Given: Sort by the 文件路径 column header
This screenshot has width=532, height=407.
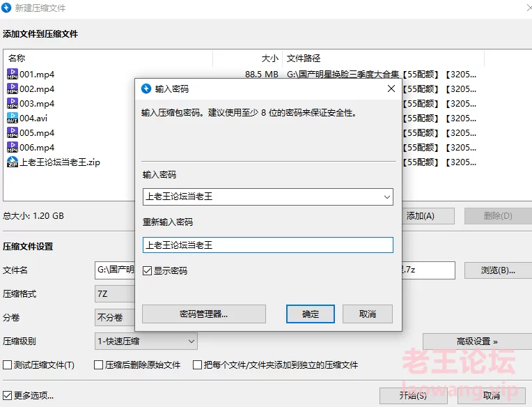Looking at the screenshot, I should point(304,59).
